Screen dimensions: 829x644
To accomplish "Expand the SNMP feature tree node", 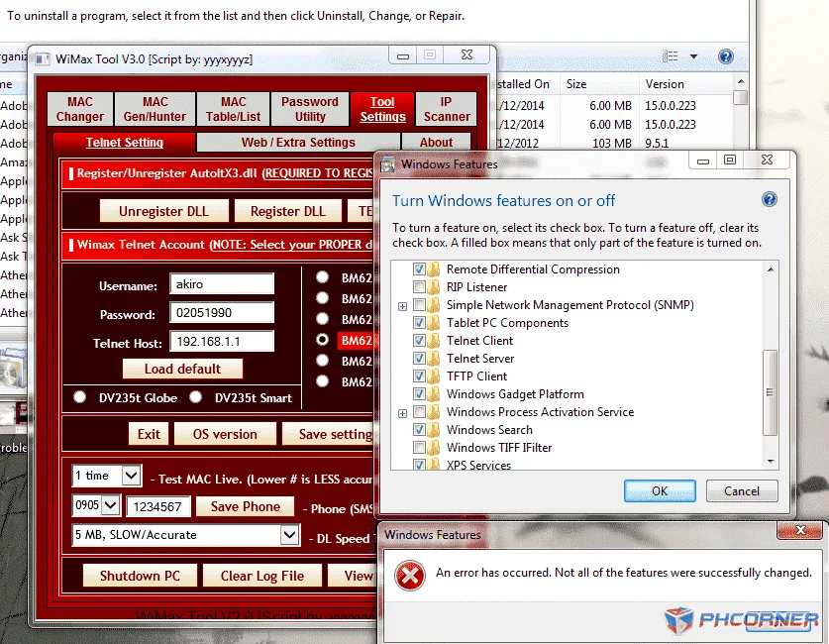I will point(402,306).
